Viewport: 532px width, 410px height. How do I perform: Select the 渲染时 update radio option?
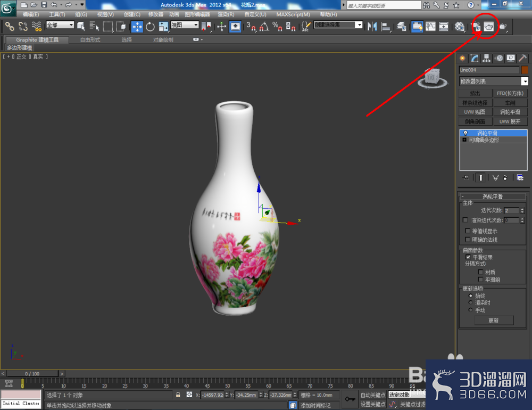point(470,302)
